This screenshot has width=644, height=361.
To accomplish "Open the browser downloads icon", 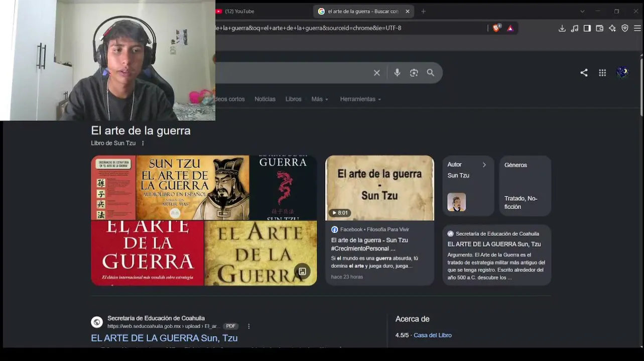I will [562, 28].
